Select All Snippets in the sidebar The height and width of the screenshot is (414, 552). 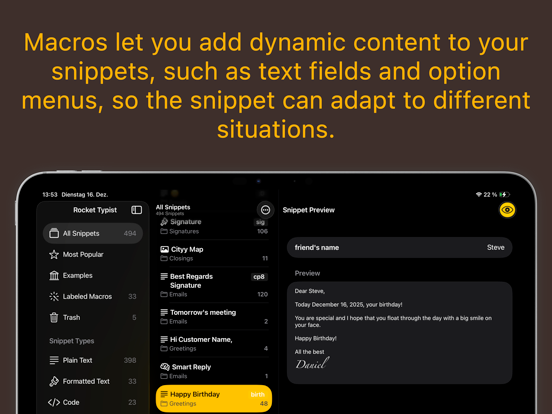(93, 233)
